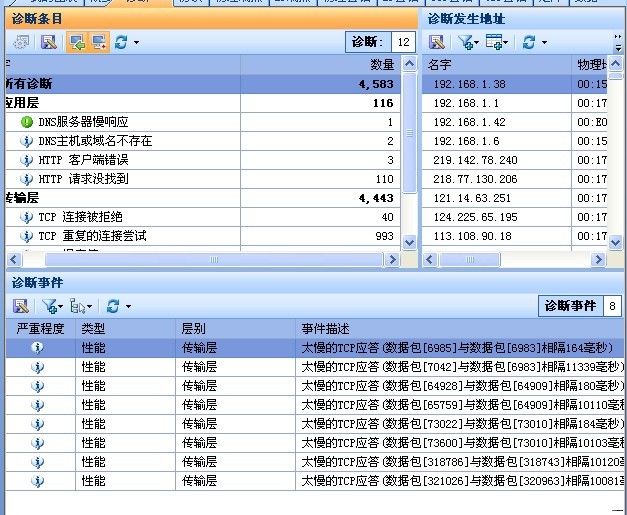This screenshot has height=515, width=627.
Task: Select event with packets 73022 and 73010
Action: [x=316, y=424]
